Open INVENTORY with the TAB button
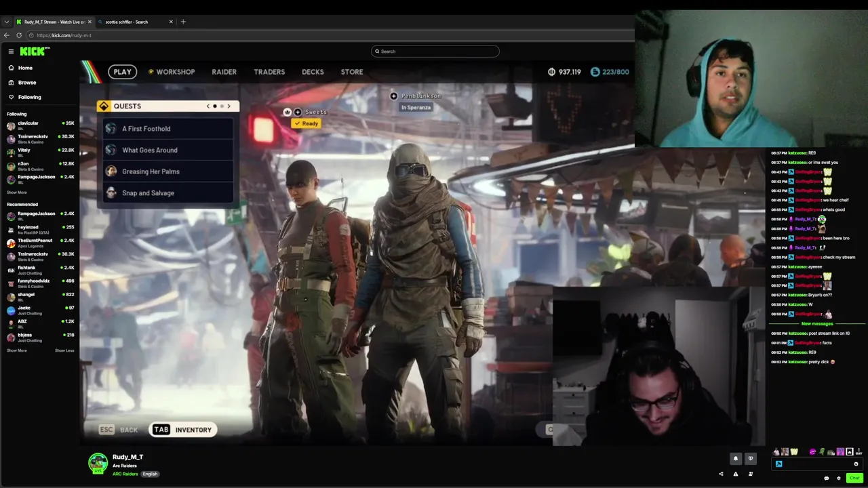This screenshot has height=488, width=868. [x=182, y=430]
